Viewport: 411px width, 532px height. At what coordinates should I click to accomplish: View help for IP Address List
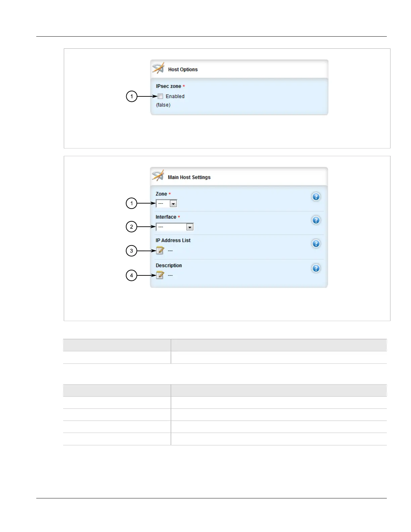(316, 244)
